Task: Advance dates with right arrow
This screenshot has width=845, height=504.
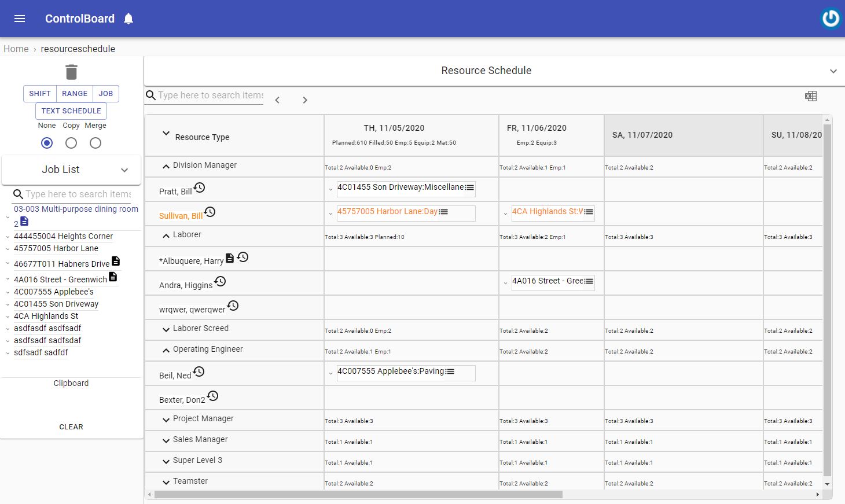Action: (305, 100)
